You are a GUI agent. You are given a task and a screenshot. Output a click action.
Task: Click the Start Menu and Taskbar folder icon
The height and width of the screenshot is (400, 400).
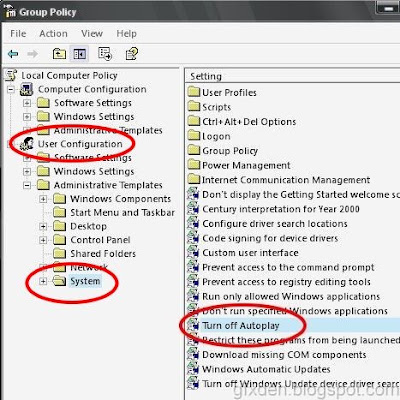tap(59, 212)
